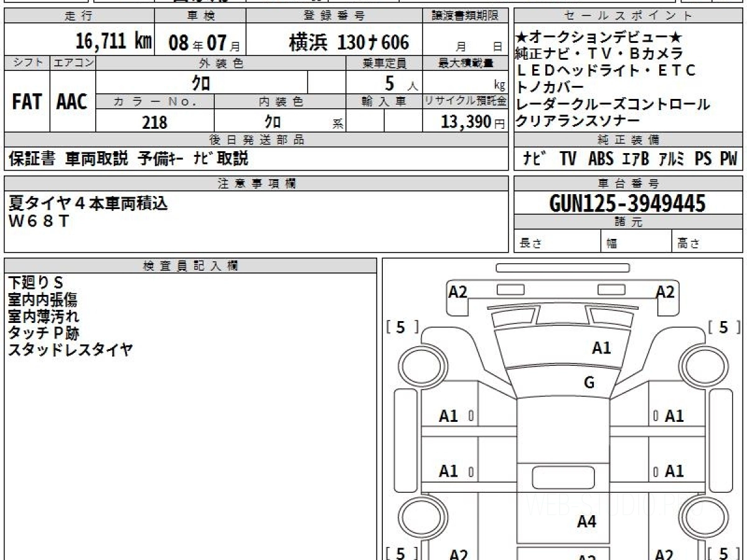Viewport: 747px width, 560px height.
Task: Select the 走行 header cell
Action: point(78,16)
